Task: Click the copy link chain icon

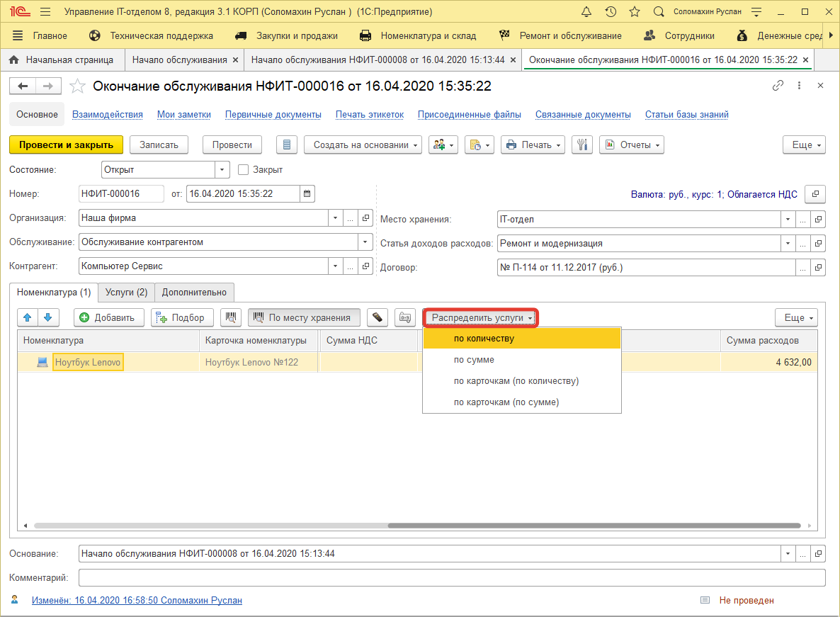Action: [x=778, y=86]
